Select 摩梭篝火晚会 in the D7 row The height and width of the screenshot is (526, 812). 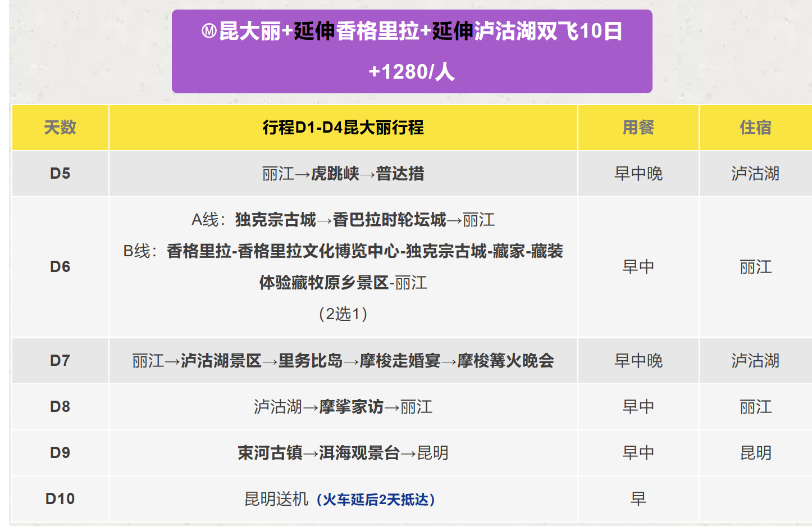(x=505, y=361)
